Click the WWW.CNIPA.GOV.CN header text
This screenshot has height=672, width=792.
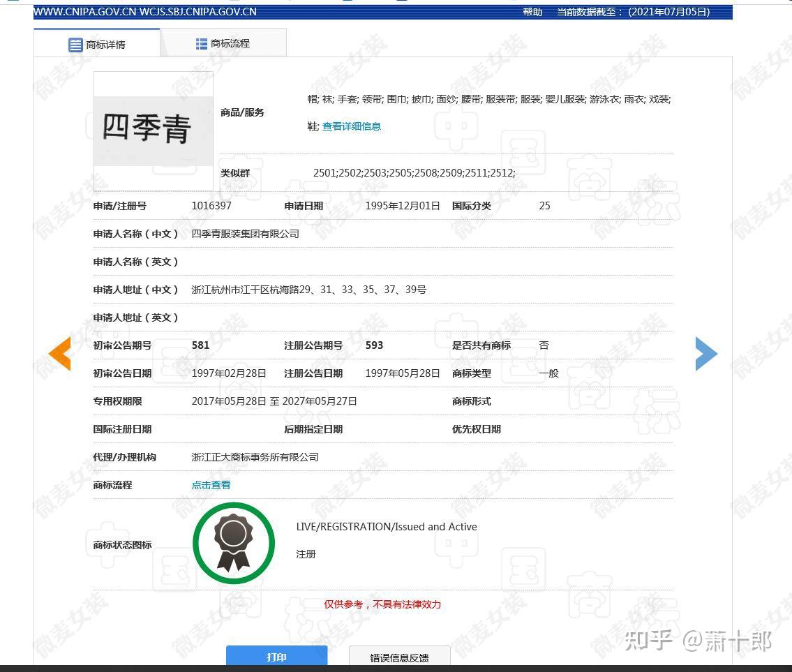(x=85, y=12)
